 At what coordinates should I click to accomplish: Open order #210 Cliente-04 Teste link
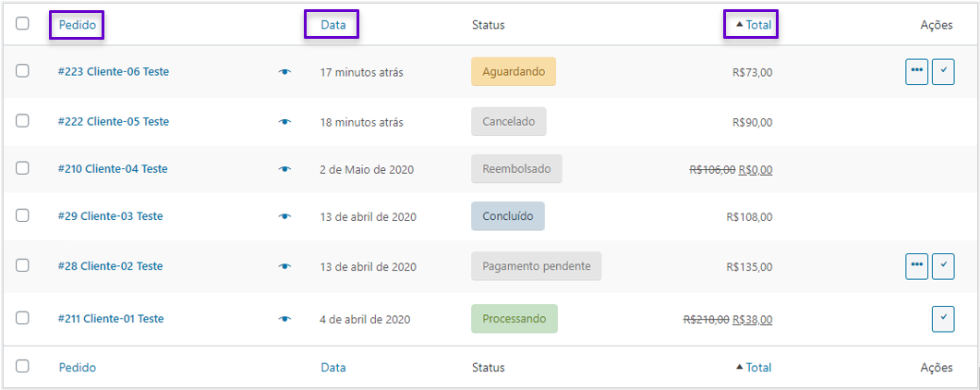click(x=113, y=169)
